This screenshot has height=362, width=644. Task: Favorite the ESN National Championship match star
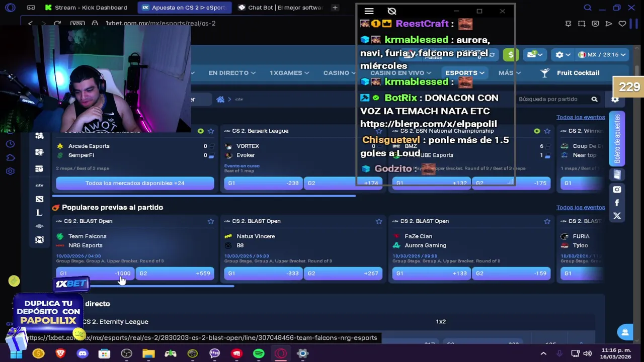[547, 131]
